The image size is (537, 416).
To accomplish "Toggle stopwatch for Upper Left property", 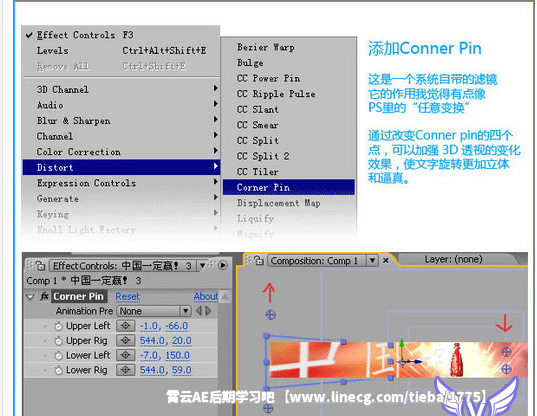I will pos(59,326).
